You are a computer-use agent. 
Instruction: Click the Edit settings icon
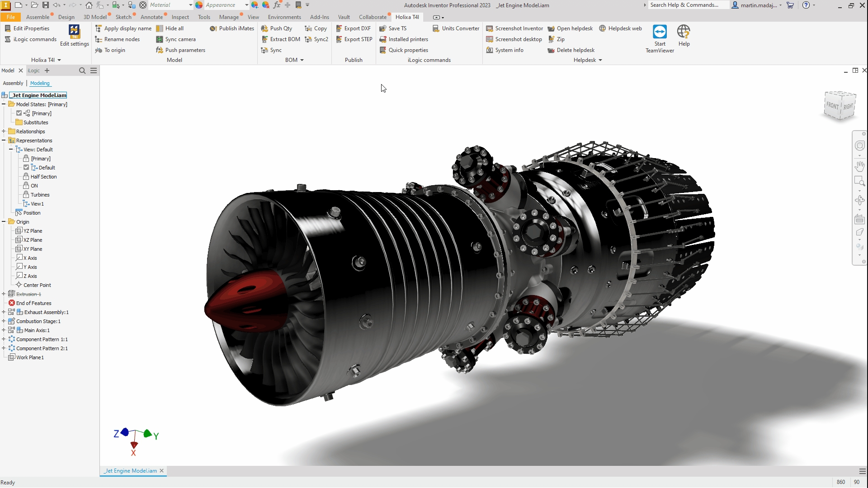pos(74,32)
